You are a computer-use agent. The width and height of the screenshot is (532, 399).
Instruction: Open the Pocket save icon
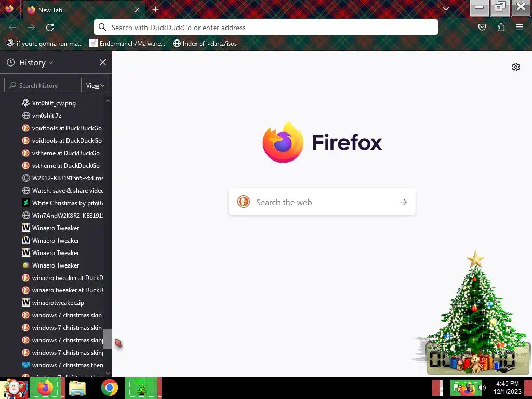click(x=482, y=27)
